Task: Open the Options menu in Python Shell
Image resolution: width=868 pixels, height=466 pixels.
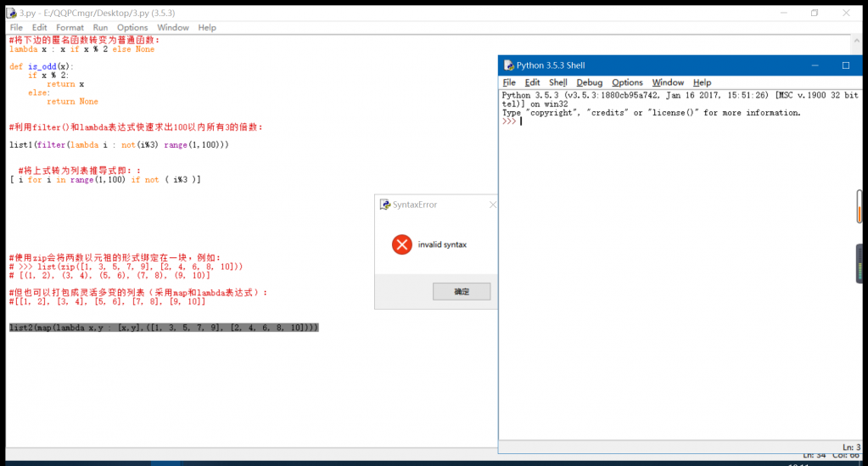Action: point(627,82)
